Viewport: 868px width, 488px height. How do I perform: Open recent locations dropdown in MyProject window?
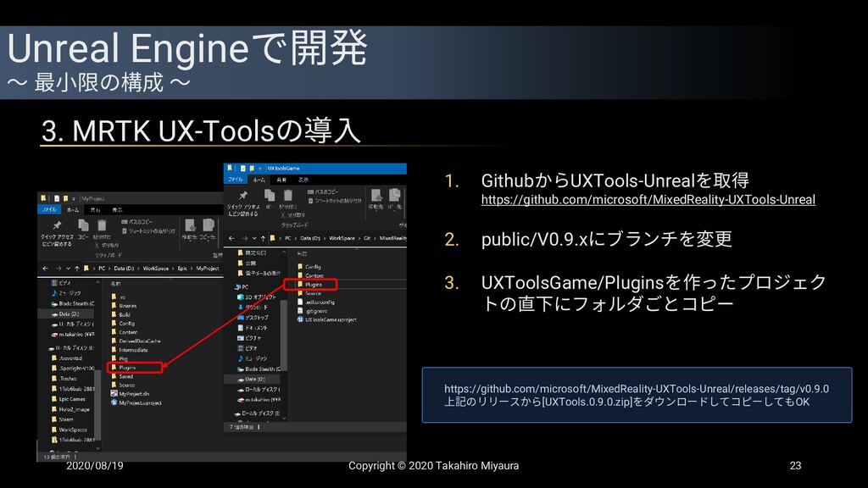pos(68,269)
